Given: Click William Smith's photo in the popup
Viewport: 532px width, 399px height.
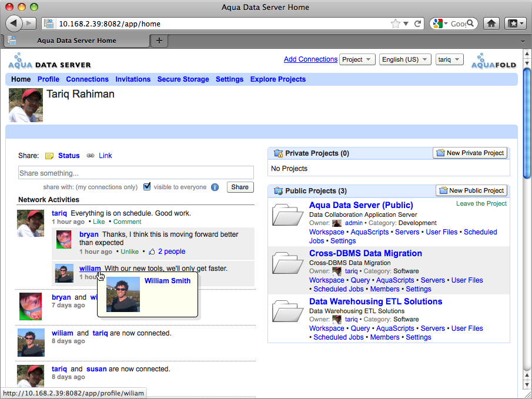Looking at the screenshot, I should (123, 294).
